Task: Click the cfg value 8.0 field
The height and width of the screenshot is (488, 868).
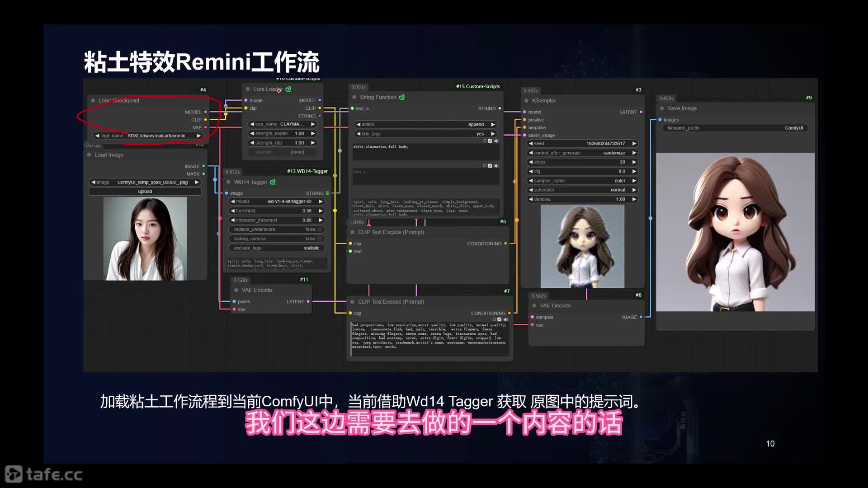Action: point(582,172)
